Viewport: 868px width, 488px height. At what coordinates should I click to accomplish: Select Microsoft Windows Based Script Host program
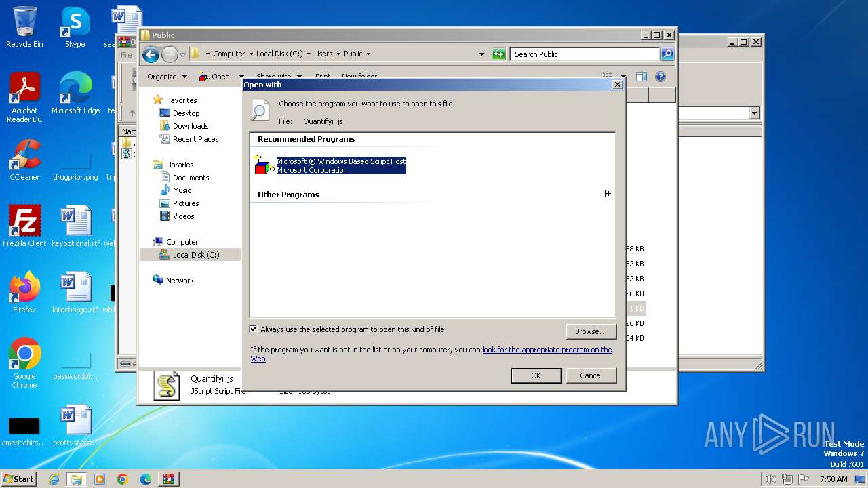330,165
